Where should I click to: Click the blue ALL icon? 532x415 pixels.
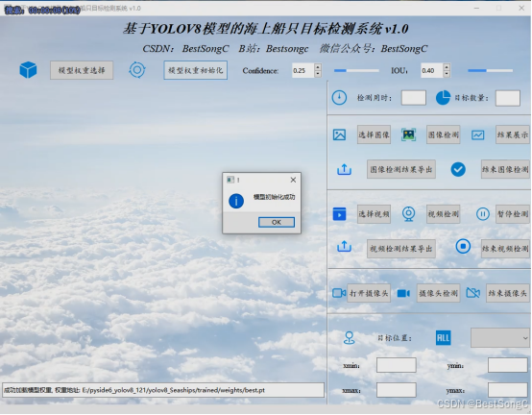click(443, 338)
